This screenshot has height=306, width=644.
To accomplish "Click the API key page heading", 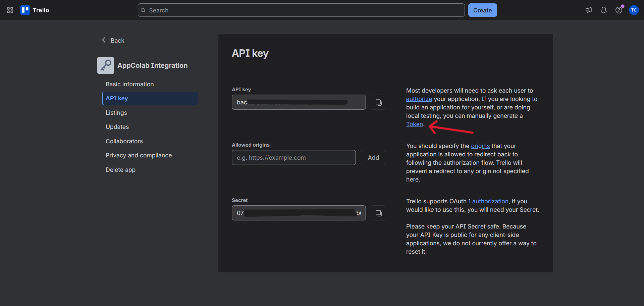I will coord(250,53).
